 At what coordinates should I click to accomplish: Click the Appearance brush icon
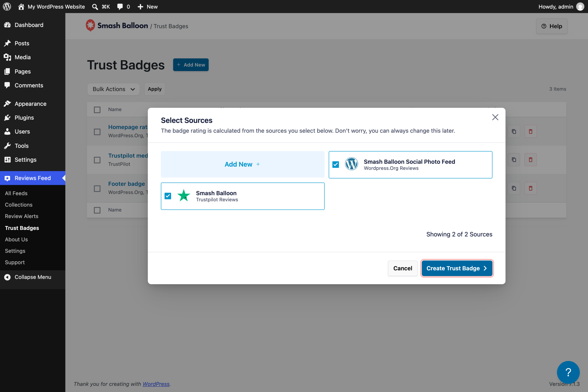click(7, 104)
